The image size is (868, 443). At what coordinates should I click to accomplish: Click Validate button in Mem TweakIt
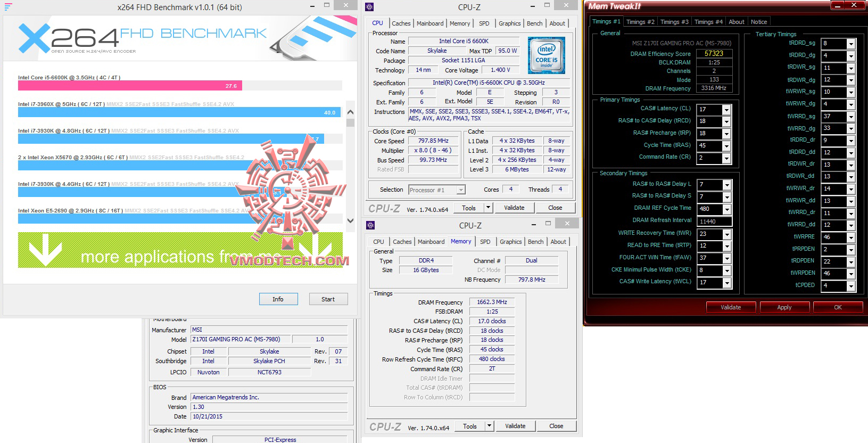pos(731,307)
